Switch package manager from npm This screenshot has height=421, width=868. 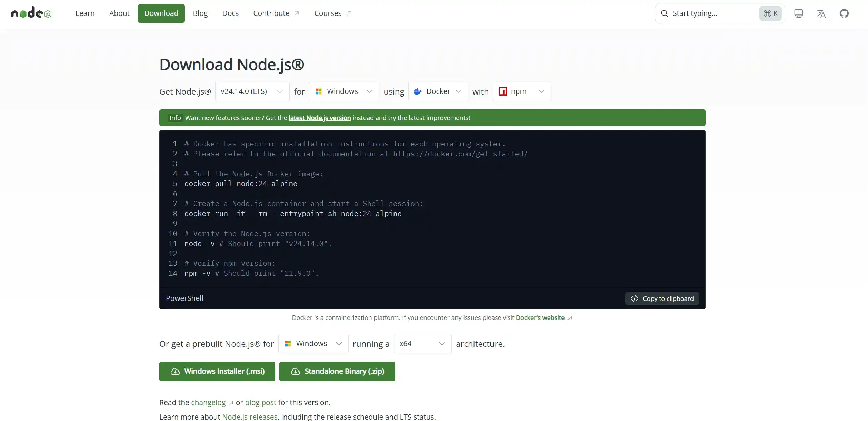(521, 91)
